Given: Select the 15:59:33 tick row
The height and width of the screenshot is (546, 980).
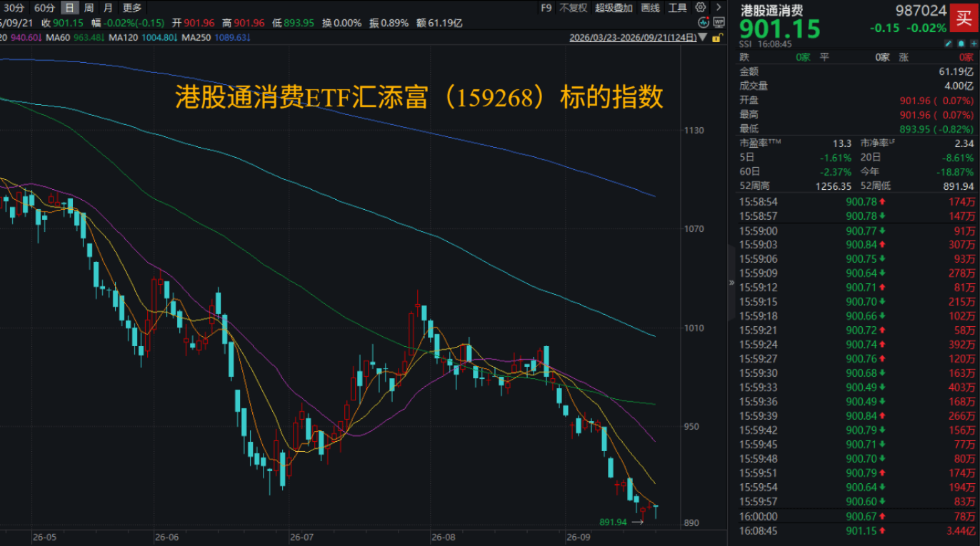Looking at the screenshot, I should click(856, 388).
